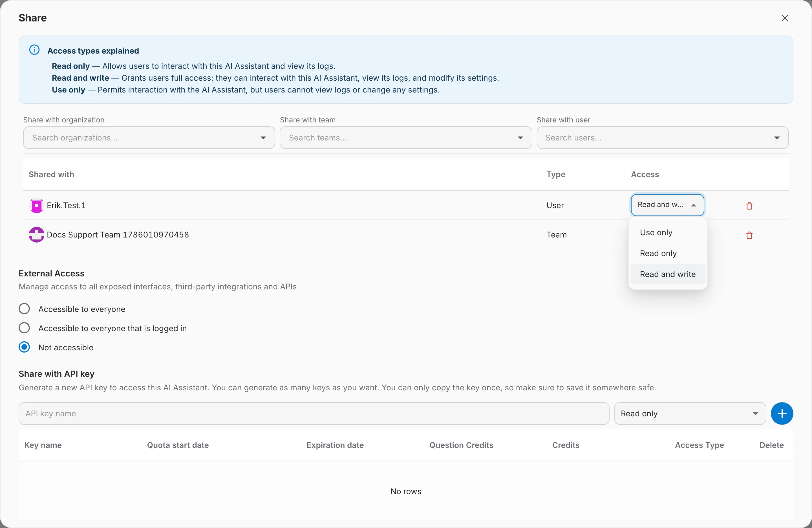
Task: Click Docs Support Team avatar icon
Action: pyautogui.click(x=36, y=235)
